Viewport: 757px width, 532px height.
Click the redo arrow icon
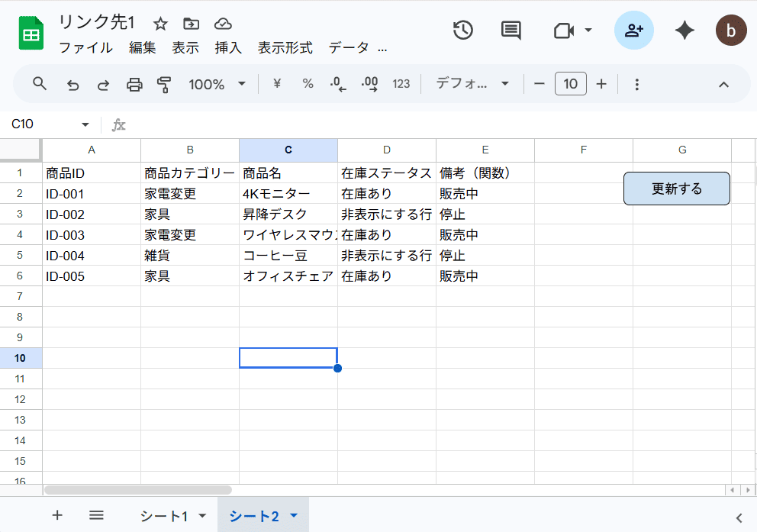coord(103,84)
